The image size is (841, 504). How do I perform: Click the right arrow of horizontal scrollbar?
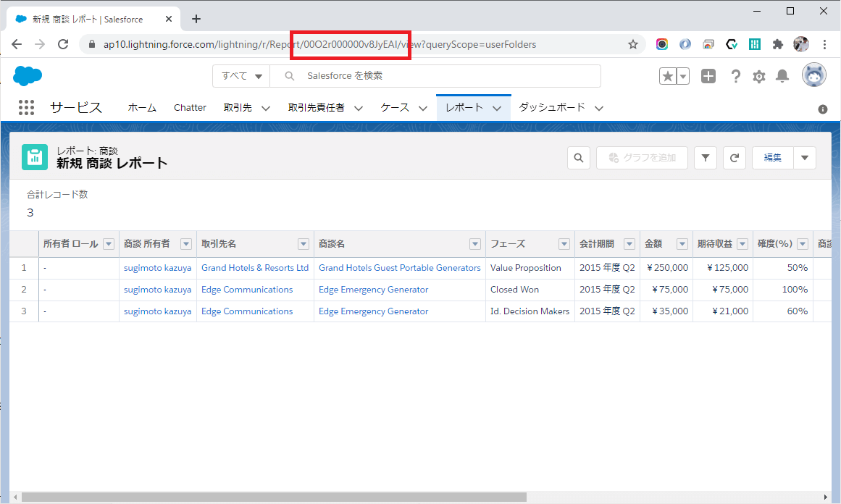pyautogui.click(x=826, y=497)
